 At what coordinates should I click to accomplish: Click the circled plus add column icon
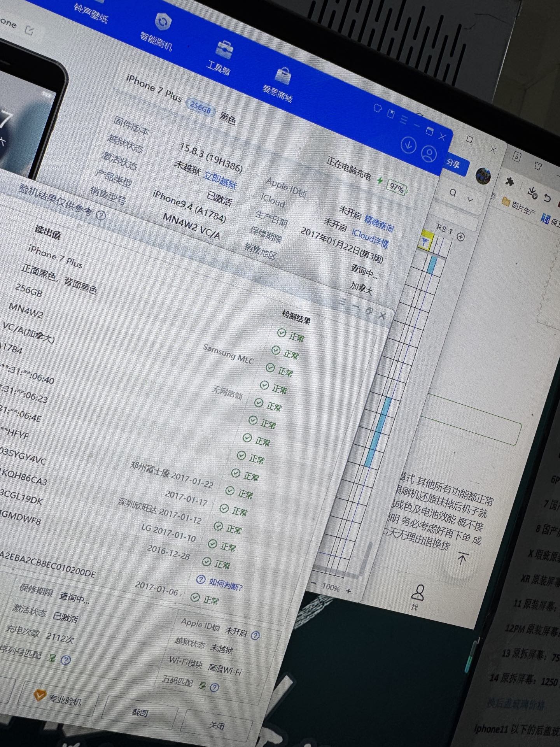(x=460, y=237)
